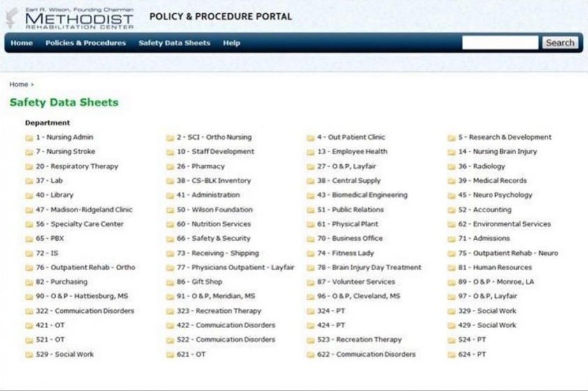Click folder icon beside 323 - Recreation Therapy
The height and width of the screenshot is (391, 588).
coord(170,311)
